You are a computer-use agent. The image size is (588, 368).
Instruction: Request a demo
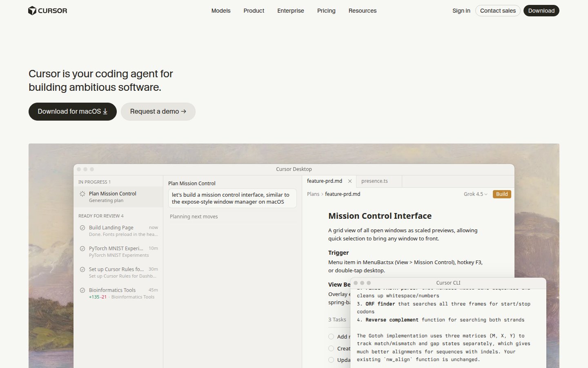tap(158, 112)
